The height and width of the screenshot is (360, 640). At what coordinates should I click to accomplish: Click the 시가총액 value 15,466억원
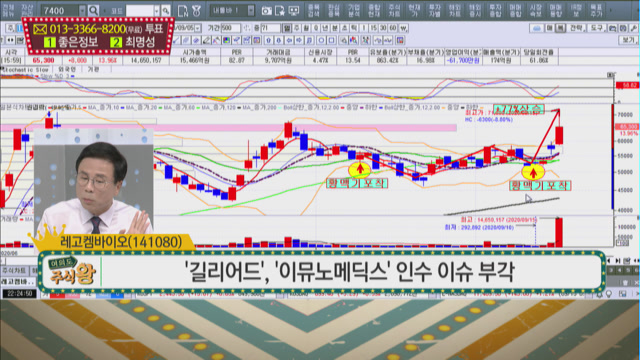[195, 60]
